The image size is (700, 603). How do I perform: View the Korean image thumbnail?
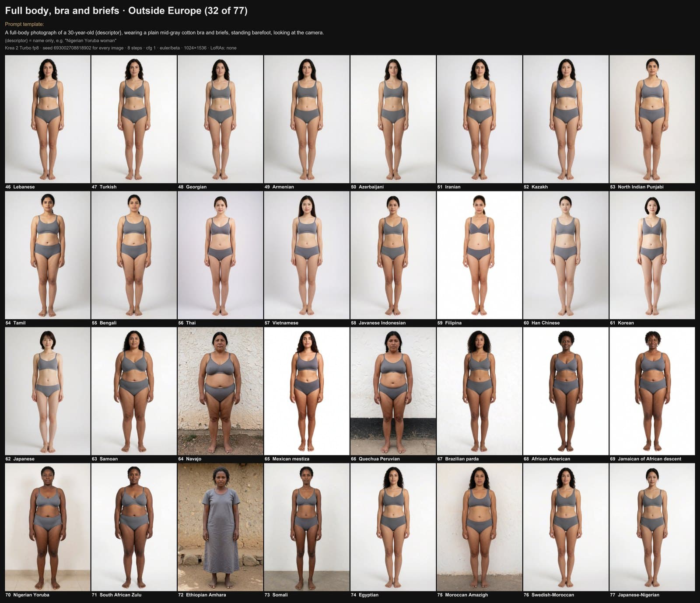pos(652,255)
